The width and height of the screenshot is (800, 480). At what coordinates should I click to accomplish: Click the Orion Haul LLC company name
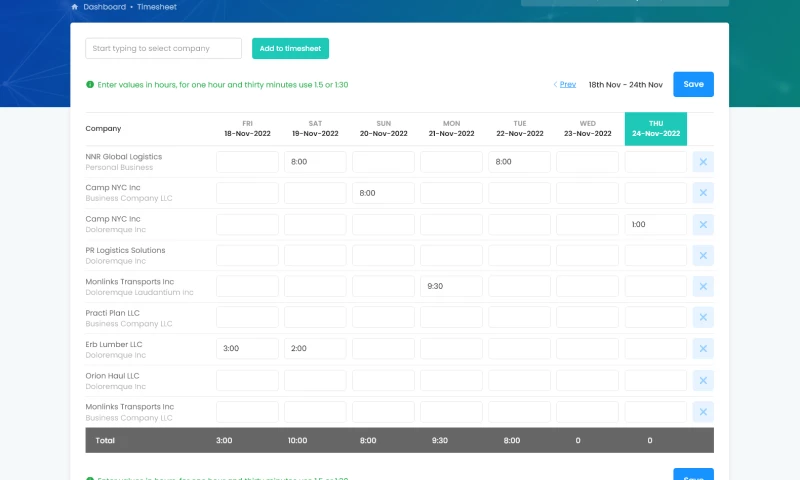tap(112, 376)
